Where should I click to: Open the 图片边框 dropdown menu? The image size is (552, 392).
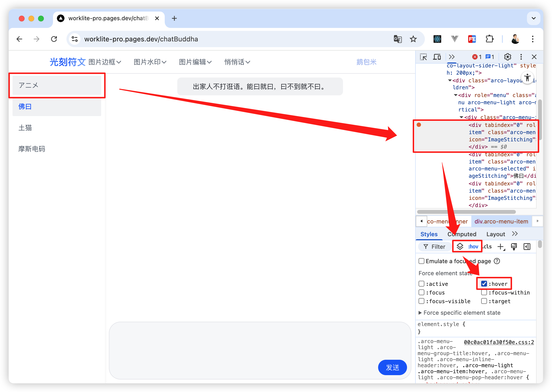[105, 62]
